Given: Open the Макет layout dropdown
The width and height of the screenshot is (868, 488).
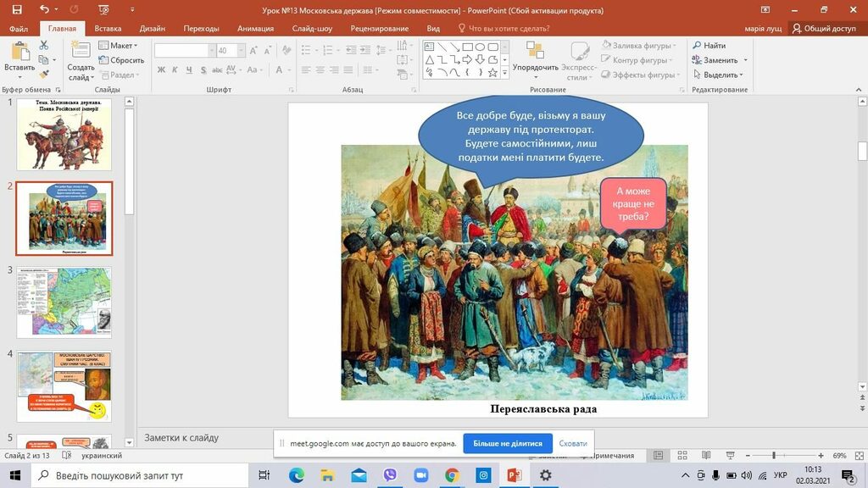Looking at the screenshot, I should (117, 46).
